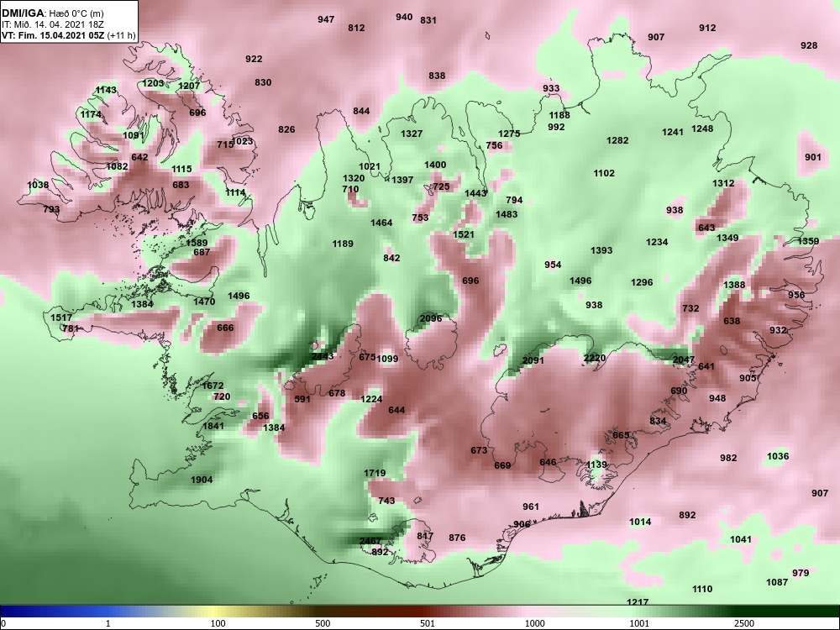The height and width of the screenshot is (630, 840).
Task: Select the 'IT: Mið. 14. 04. 2021 18Z' line
Action: 52,24
